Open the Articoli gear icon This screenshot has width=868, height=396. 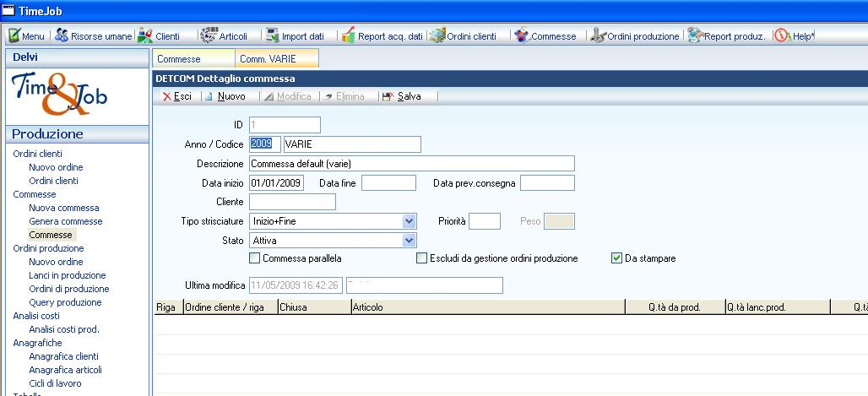[x=209, y=35]
